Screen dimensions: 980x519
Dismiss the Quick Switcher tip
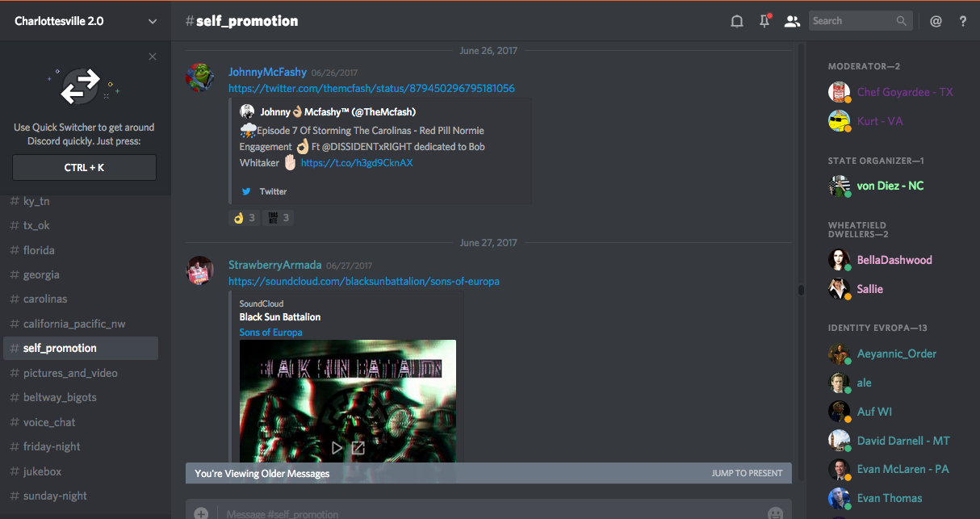[153, 57]
